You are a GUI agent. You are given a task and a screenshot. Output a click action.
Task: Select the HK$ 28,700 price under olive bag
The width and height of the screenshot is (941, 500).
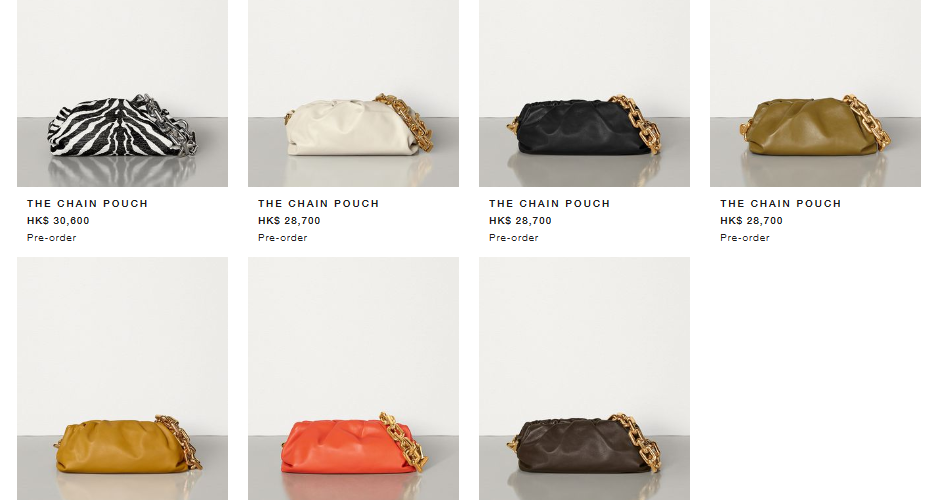[x=751, y=221]
